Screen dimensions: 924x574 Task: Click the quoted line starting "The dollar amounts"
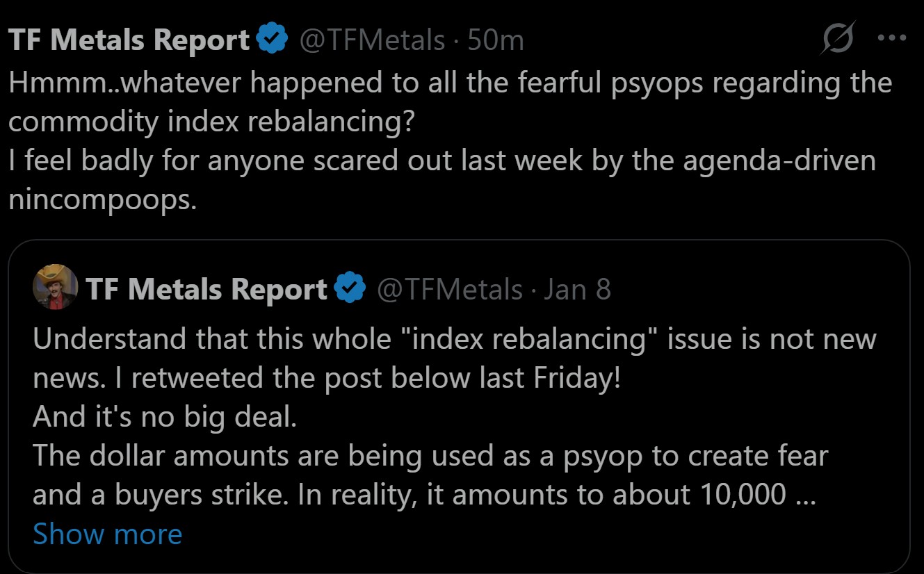tap(430, 456)
